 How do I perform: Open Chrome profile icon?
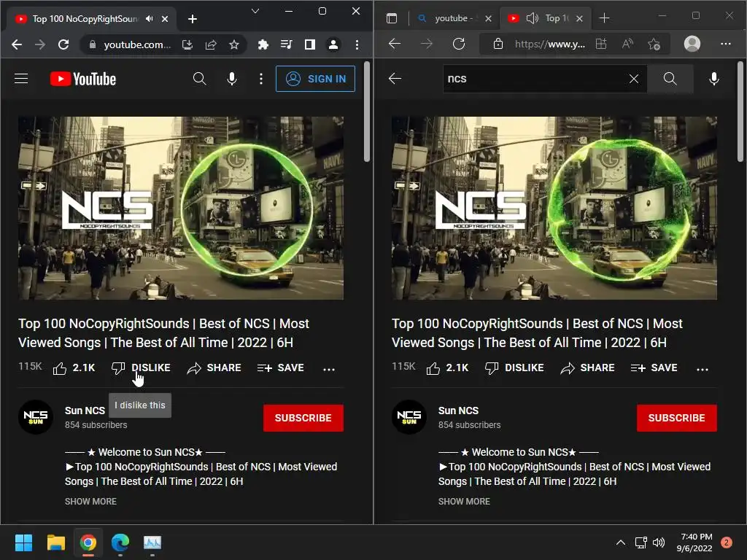coord(333,44)
